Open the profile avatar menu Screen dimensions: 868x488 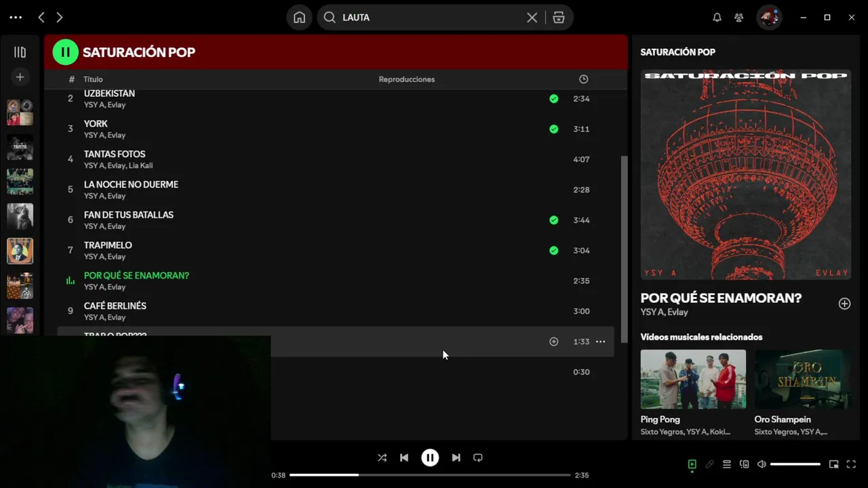click(769, 18)
